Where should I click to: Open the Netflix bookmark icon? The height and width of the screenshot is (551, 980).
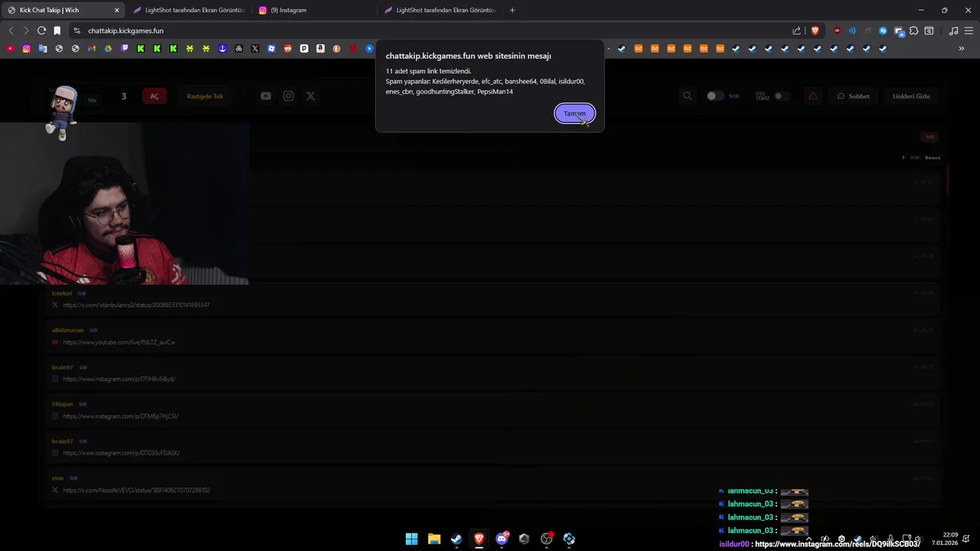(x=353, y=48)
